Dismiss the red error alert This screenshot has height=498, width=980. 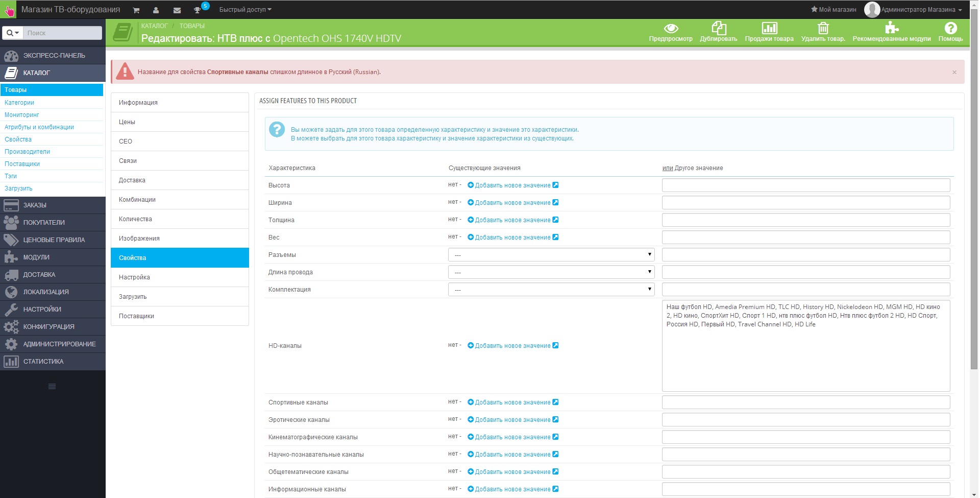[954, 73]
